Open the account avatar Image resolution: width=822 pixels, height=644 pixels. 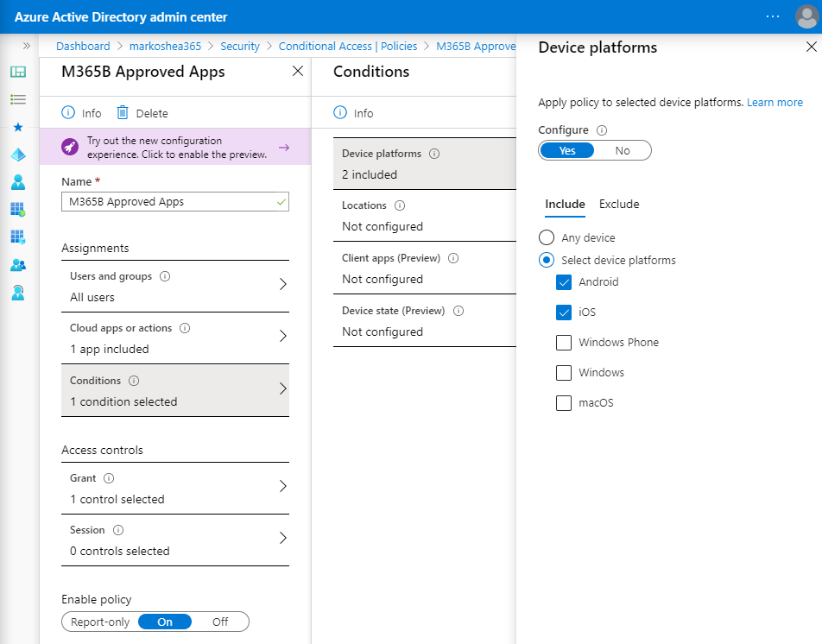click(806, 16)
